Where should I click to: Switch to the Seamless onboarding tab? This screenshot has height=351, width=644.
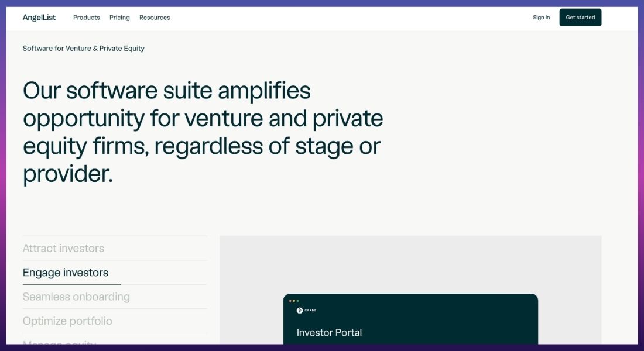tap(76, 297)
